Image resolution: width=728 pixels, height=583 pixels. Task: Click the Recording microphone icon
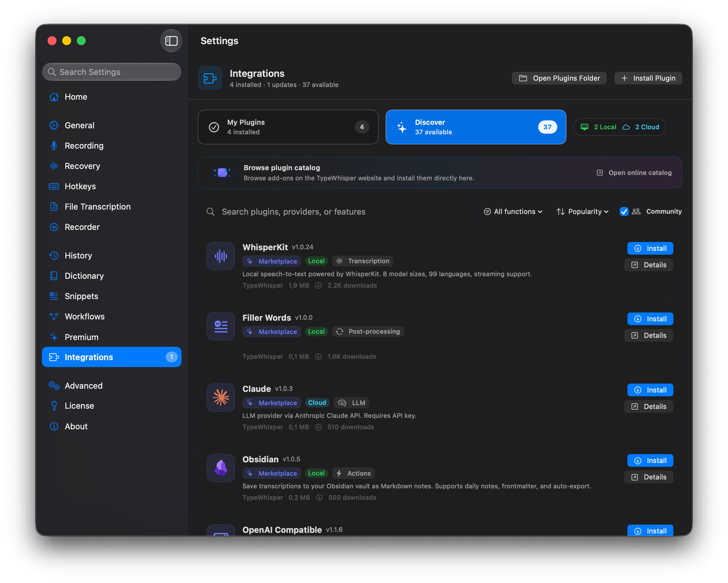click(x=54, y=145)
